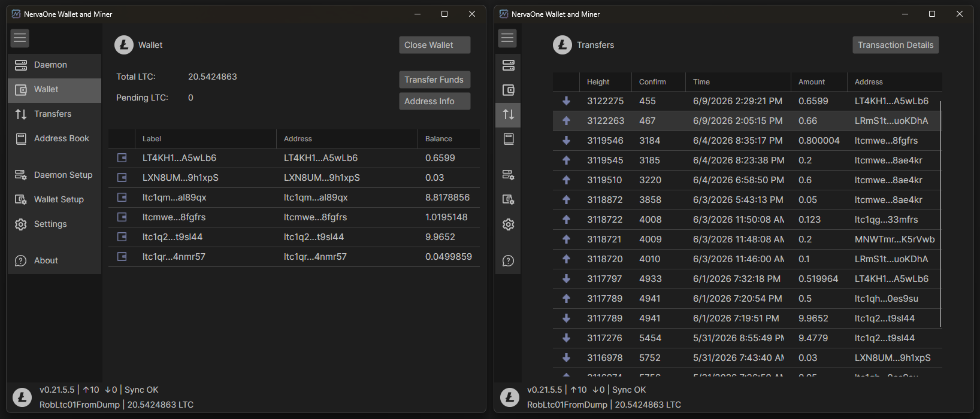Click Balance column header in wallet table
The height and width of the screenshot is (419, 980).
click(x=449, y=139)
